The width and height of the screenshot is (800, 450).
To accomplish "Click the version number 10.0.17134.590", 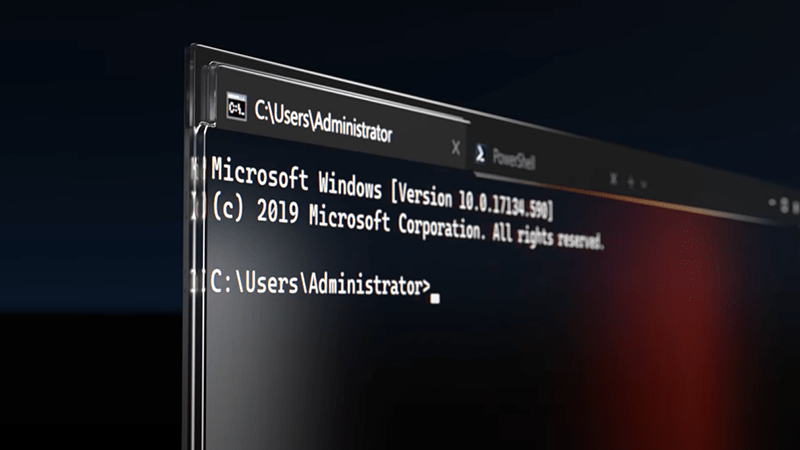I will (x=503, y=204).
